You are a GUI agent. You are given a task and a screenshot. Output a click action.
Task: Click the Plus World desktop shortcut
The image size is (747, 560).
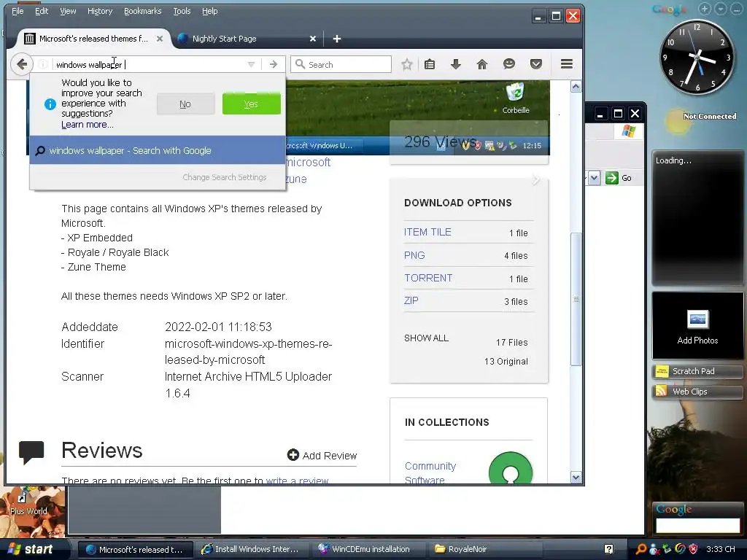coord(28,505)
